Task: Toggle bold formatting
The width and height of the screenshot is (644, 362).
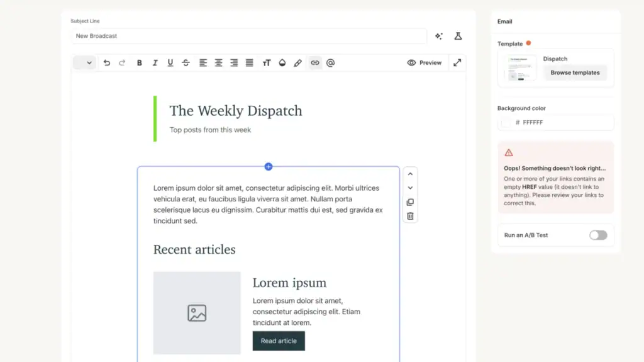Action: click(139, 63)
